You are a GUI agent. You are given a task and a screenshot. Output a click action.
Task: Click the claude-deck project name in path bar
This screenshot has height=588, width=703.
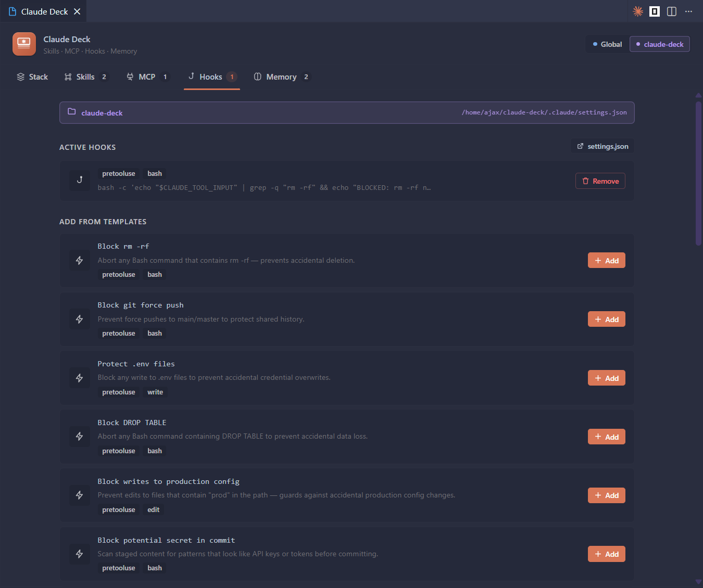(x=102, y=113)
